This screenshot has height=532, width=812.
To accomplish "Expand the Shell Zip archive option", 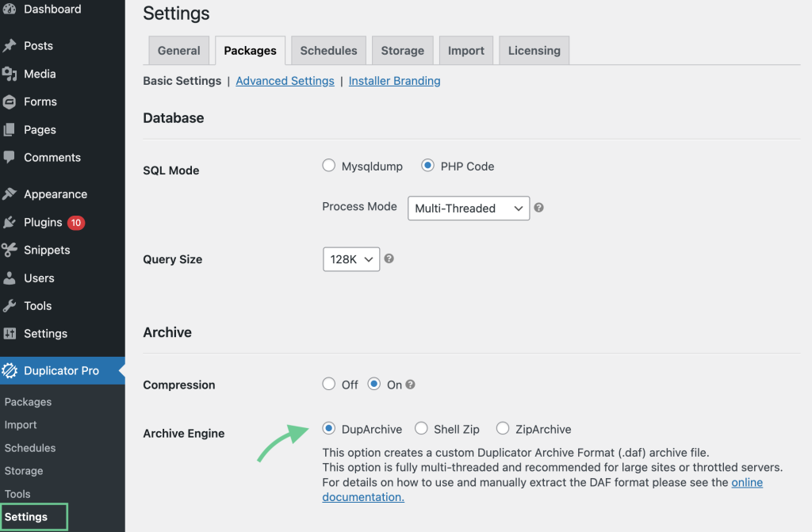I will click(421, 428).
